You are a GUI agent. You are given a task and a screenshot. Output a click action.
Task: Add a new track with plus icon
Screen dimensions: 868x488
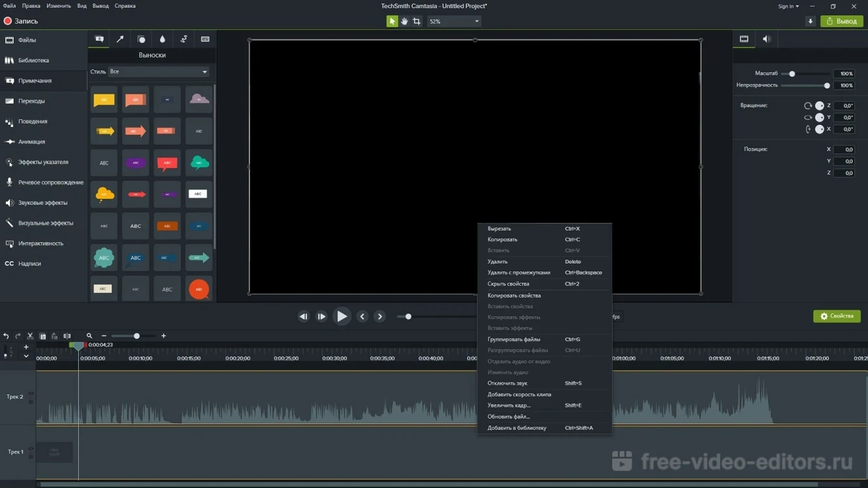26,347
